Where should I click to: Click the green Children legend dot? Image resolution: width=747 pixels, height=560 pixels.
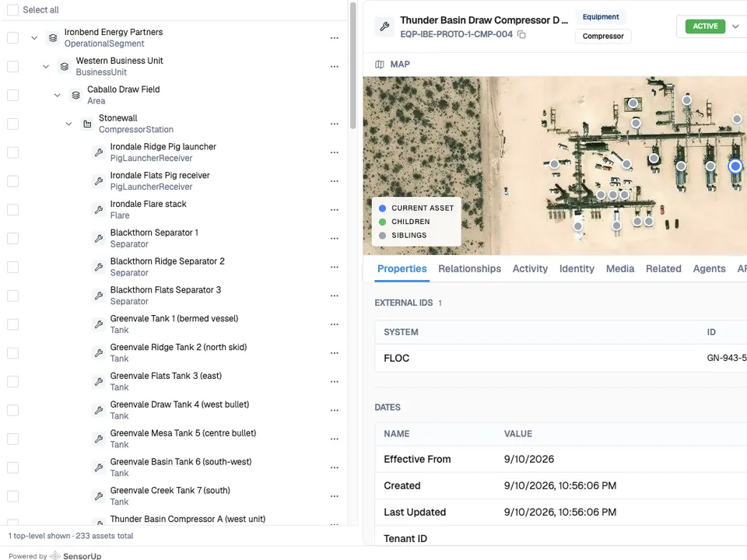click(382, 222)
